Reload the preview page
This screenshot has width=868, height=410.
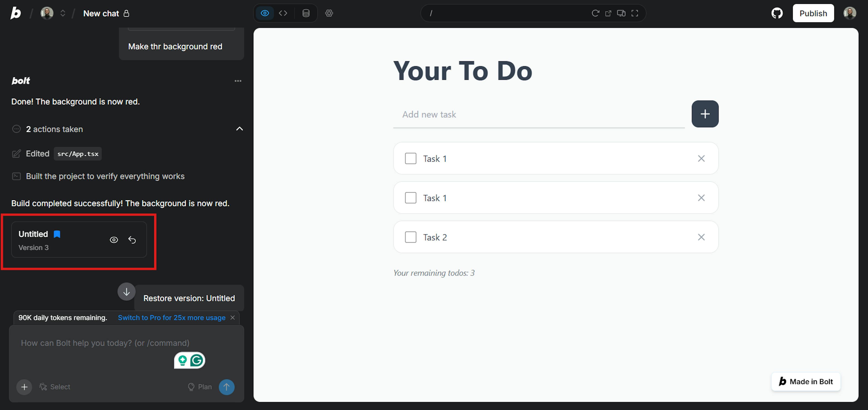coord(595,13)
